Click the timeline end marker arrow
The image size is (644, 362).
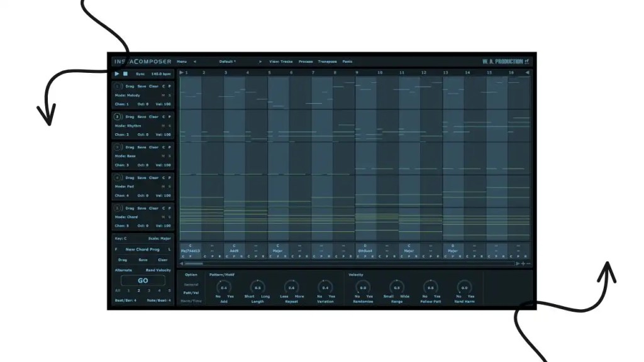click(528, 73)
